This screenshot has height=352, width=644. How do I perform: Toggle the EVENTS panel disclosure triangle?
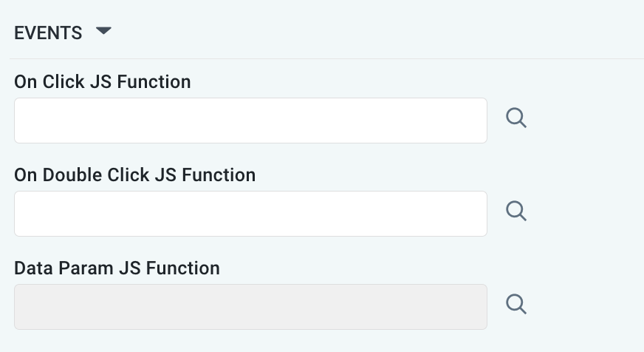(103, 32)
